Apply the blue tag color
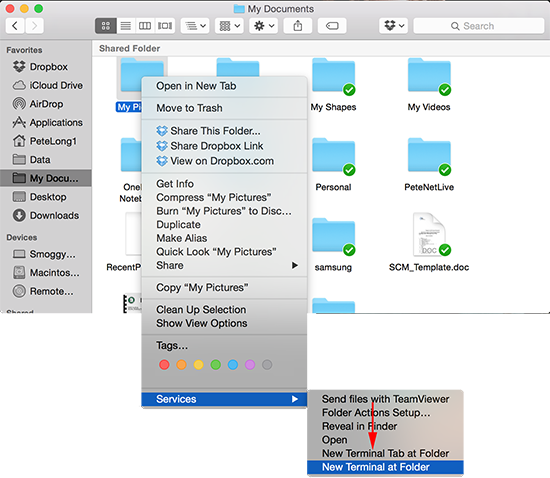The image size is (550, 478). click(x=233, y=365)
